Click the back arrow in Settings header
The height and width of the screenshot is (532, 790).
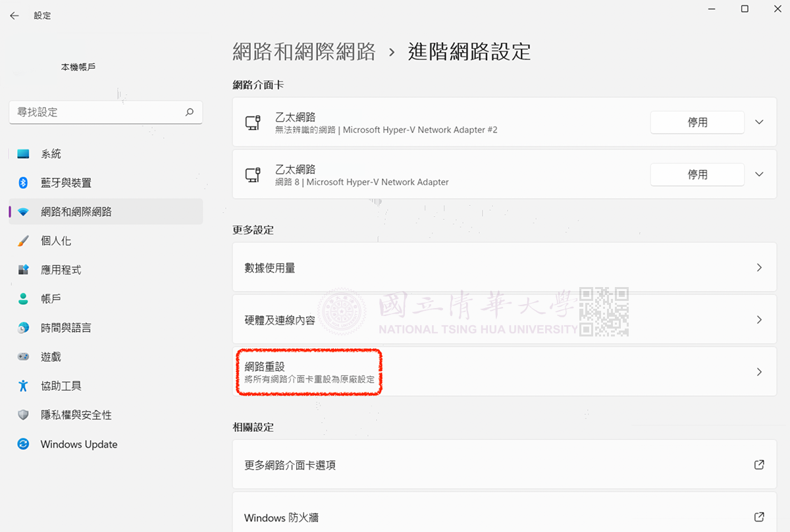(14, 16)
